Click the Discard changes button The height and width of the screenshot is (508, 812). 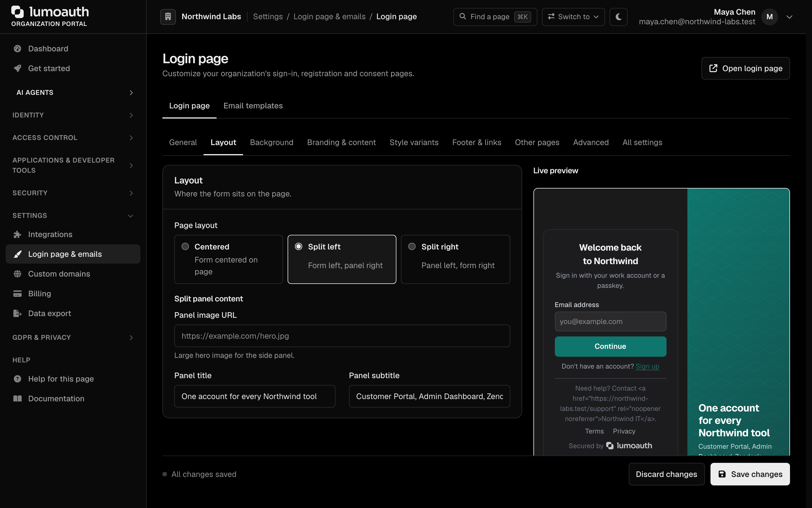tap(667, 474)
